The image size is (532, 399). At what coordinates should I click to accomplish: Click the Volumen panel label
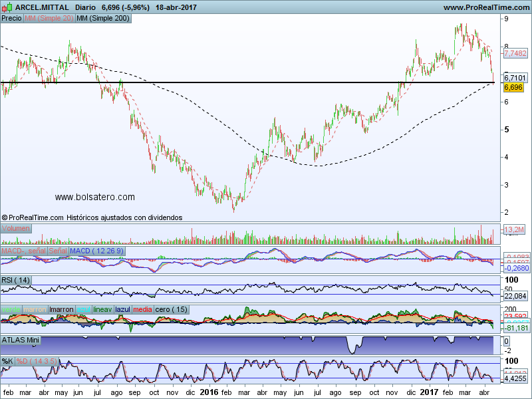15,228
